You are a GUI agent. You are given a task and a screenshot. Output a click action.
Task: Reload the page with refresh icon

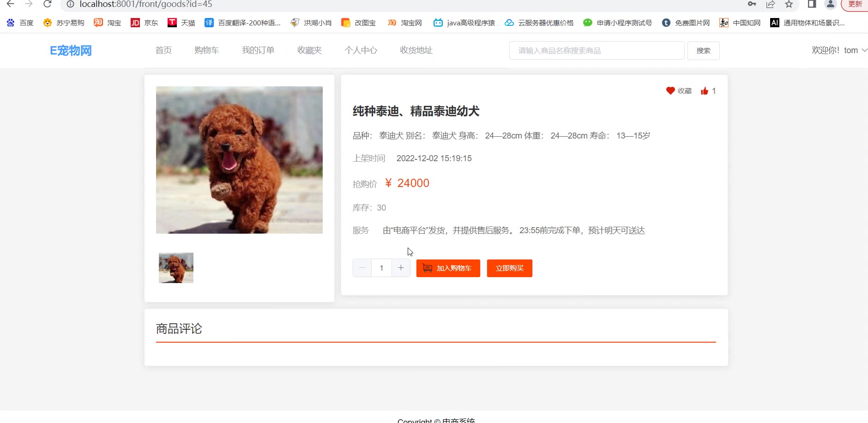coord(47,4)
